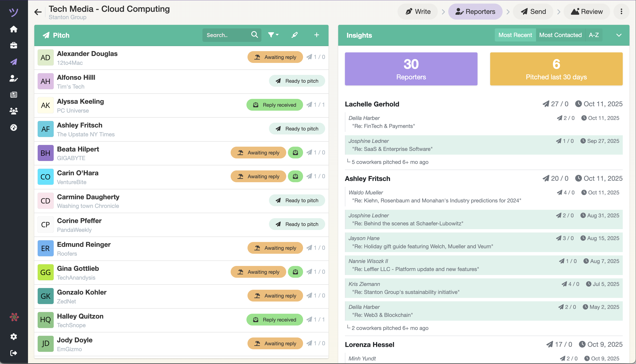Click Ready to pitch for Alfonso Hilll
The height and width of the screenshot is (364, 636).
[297, 81]
